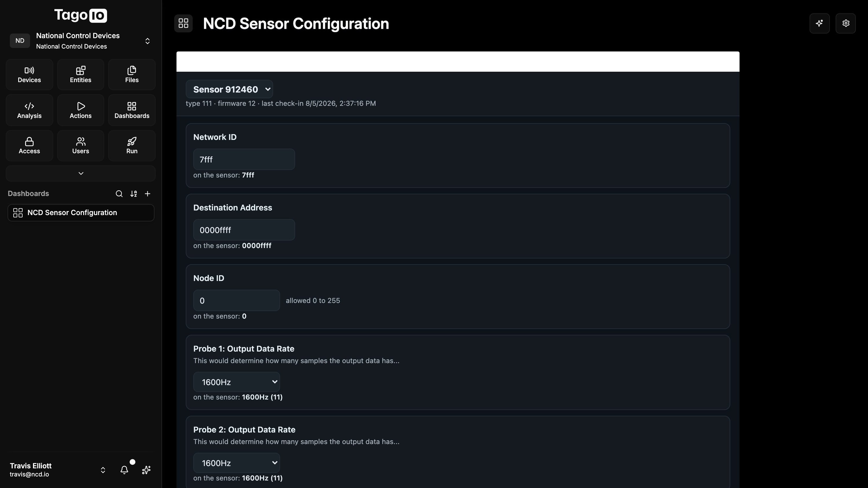Open the Access management section

(x=29, y=145)
